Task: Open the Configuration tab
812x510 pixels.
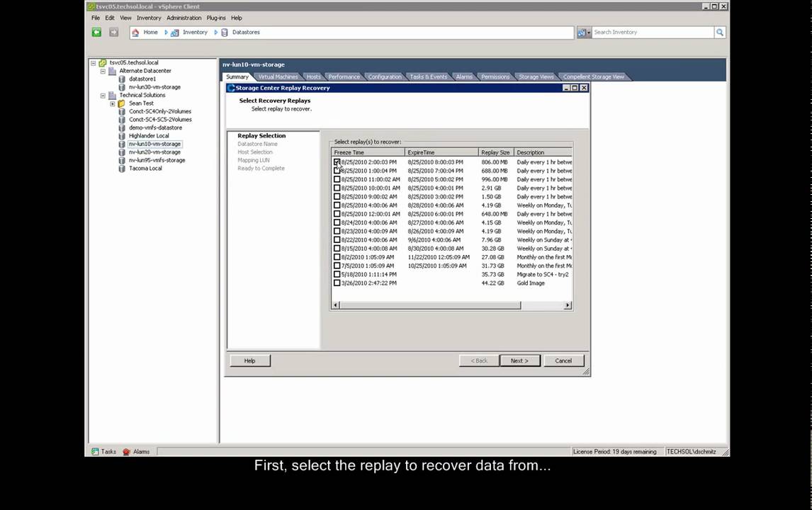Action: [x=385, y=76]
